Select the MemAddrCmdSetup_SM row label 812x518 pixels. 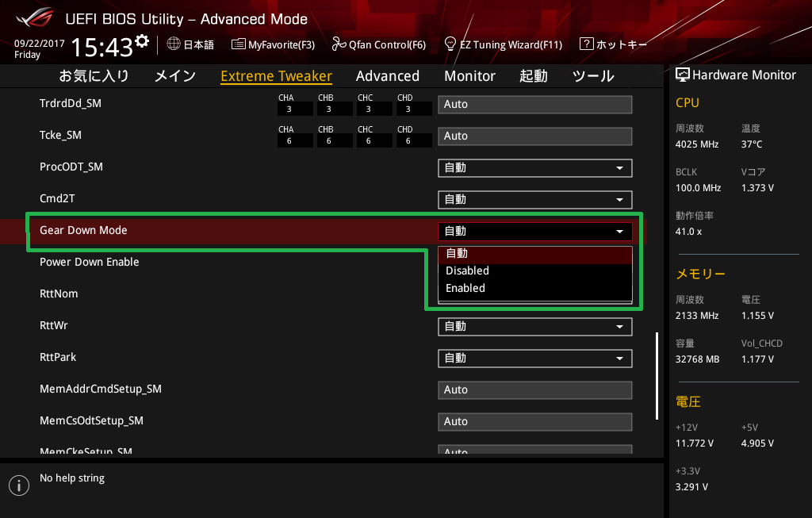101,389
